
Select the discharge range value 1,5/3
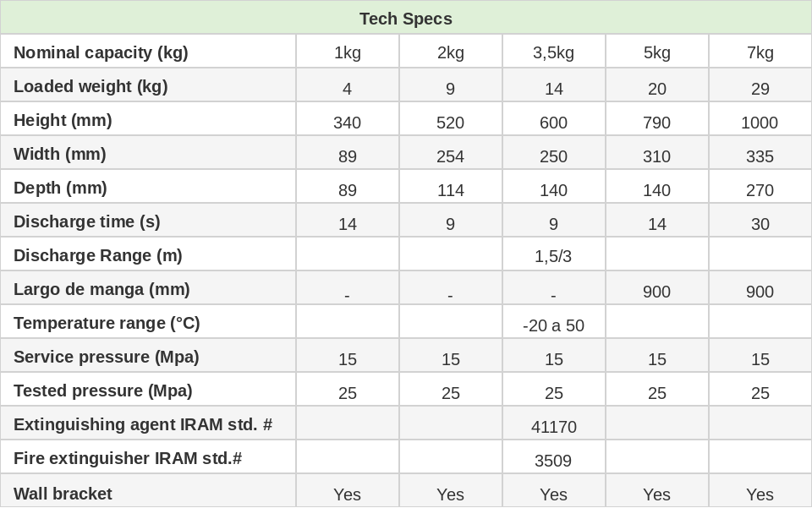coord(553,256)
